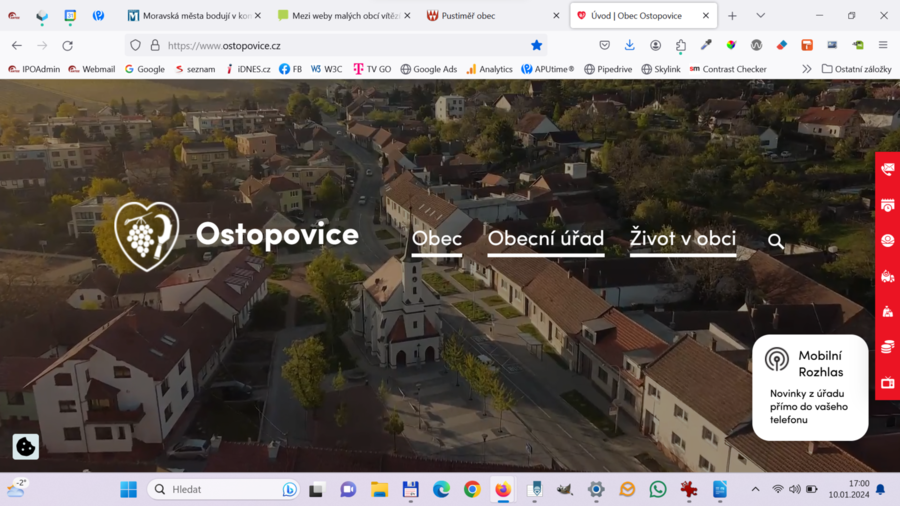Click the coins icon in red sidebar
Viewport: 900px width, 506px height.
tap(887, 347)
